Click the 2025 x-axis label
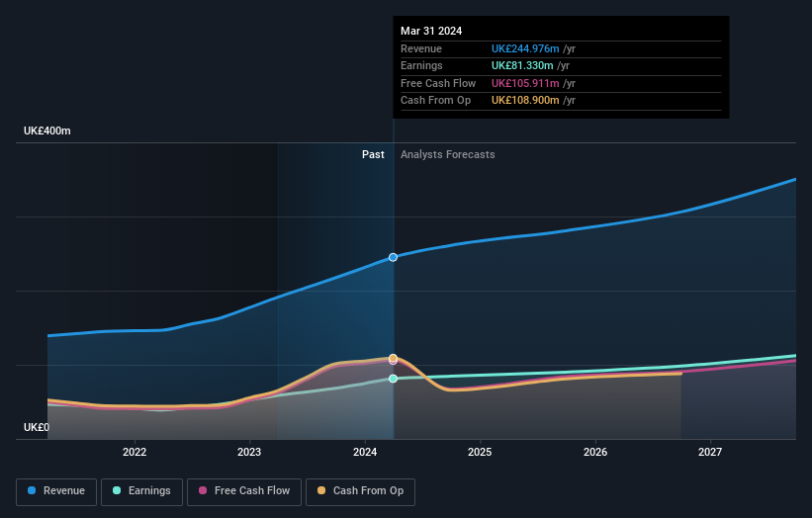Image resolution: width=812 pixels, height=518 pixels. [x=480, y=453]
